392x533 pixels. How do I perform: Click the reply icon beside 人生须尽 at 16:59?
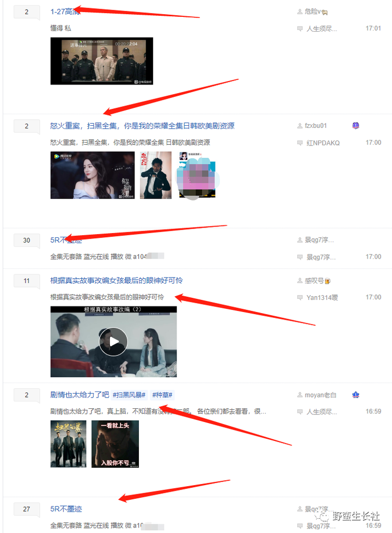300,412
